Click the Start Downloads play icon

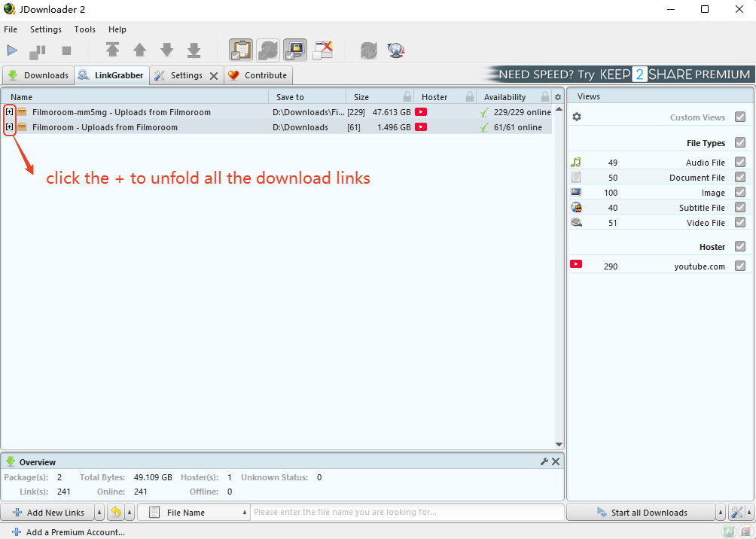point(12,50)
